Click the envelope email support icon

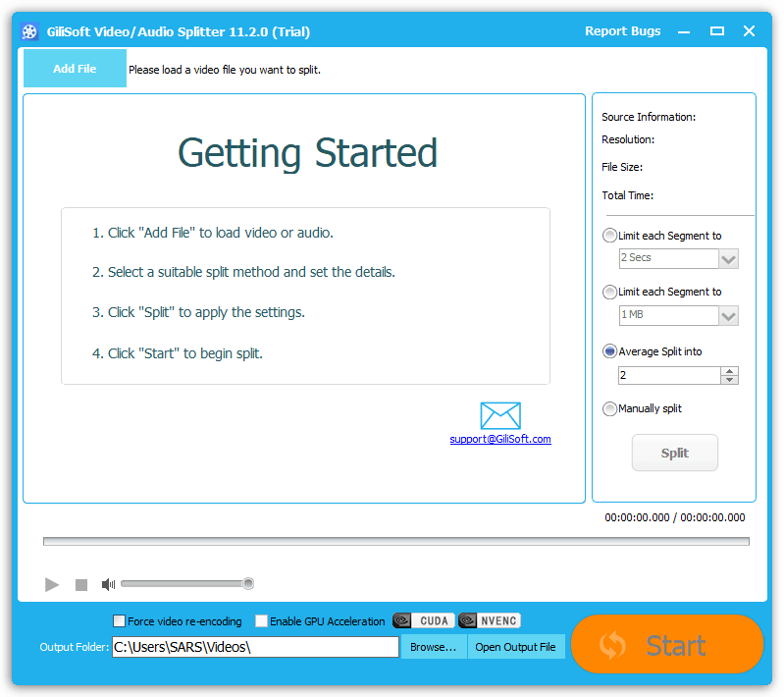(500, 415)
